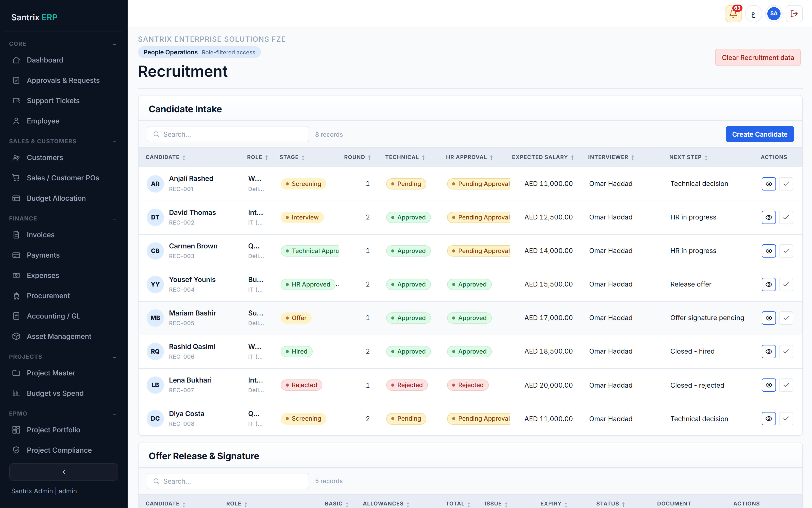
Task: View Carmen Brown's record with eye icon
Action: [769, 251]
